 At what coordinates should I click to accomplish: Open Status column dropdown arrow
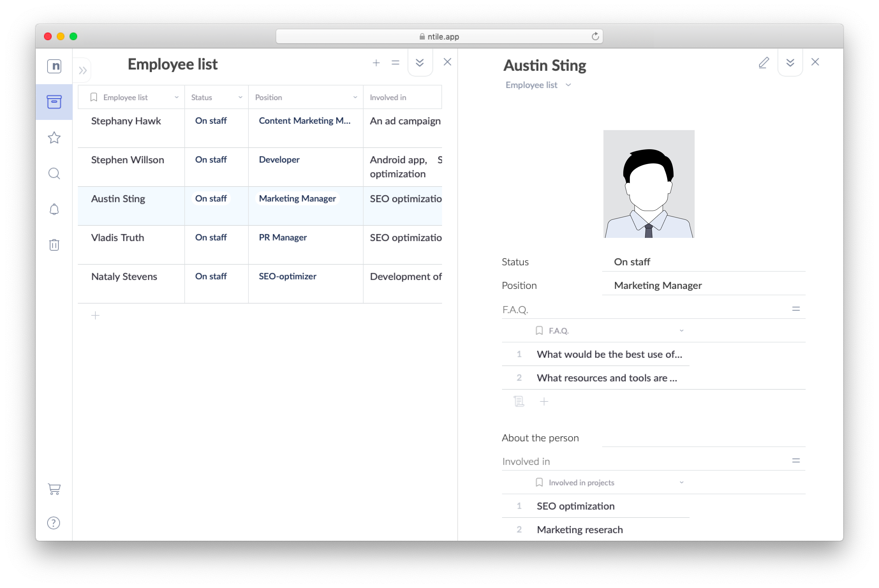tap(240, 97)
